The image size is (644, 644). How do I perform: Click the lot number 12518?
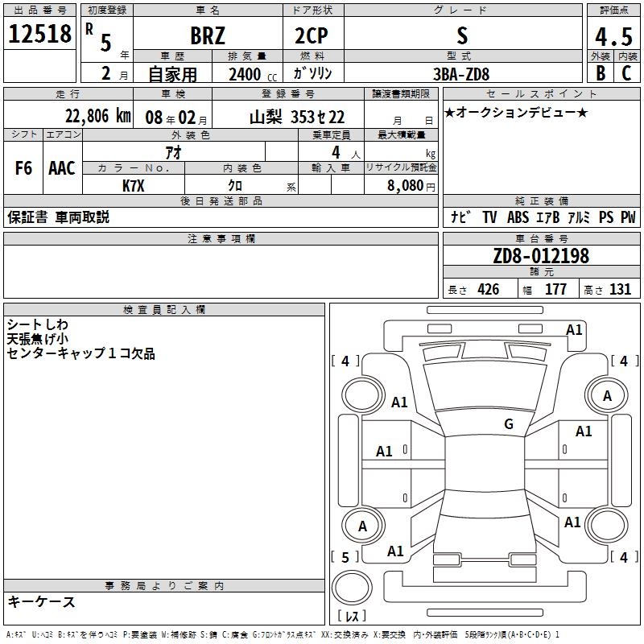tap(39, 34)
